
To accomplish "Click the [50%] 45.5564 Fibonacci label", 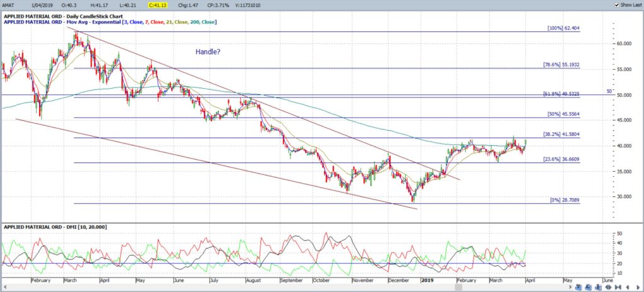I will (x=564, y=114).
